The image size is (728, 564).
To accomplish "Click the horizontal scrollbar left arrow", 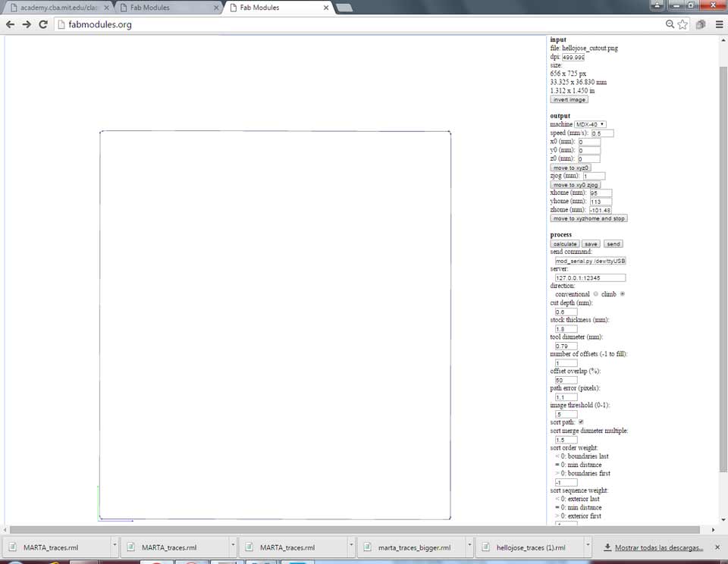I will point(5,530).
